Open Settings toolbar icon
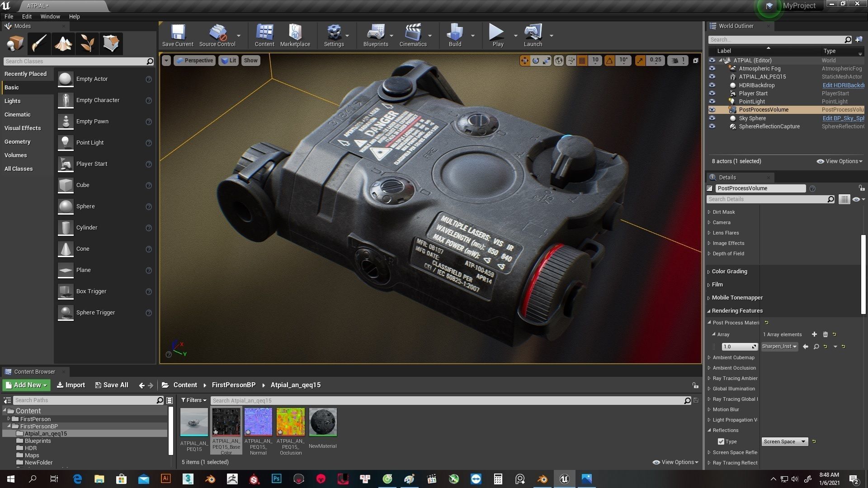Image resolution: width=868 pixels, height=488 pixels. click(334, 35)
